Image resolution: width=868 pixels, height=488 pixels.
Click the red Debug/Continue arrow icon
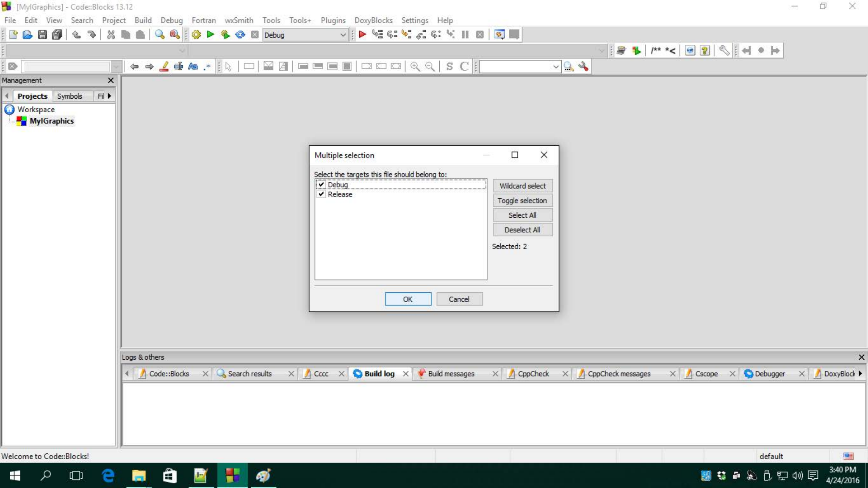362,34
